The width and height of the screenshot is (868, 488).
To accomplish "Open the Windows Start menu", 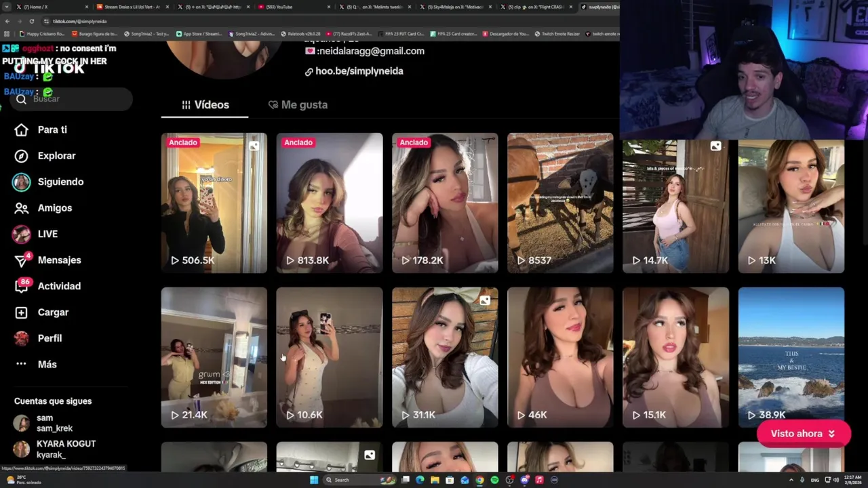I will [314, 480].
